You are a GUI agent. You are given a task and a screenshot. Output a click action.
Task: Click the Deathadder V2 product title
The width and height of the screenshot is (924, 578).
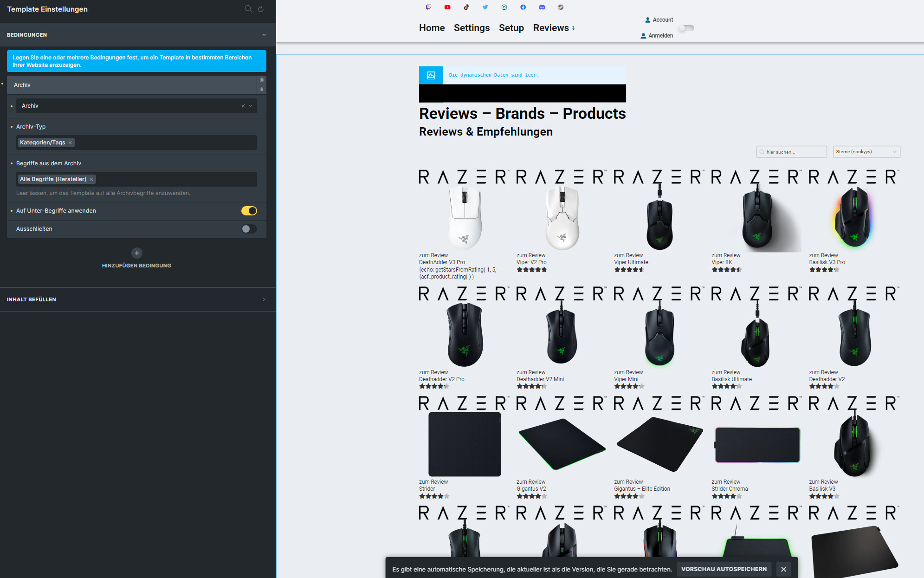coord(827,379)
